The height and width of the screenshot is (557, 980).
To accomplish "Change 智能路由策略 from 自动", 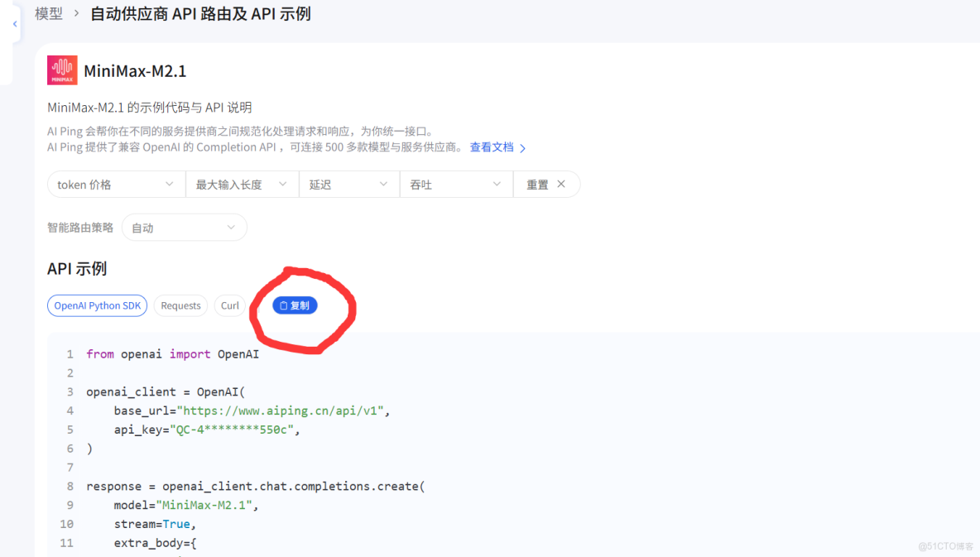I will coord(184,227).
